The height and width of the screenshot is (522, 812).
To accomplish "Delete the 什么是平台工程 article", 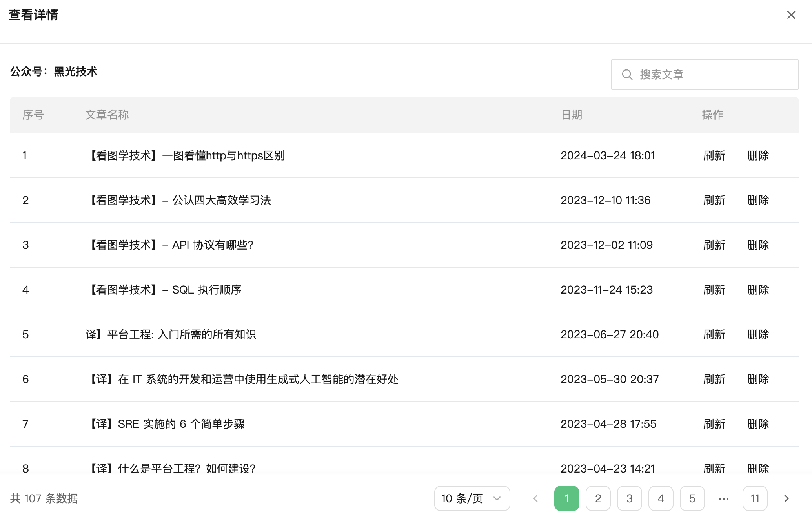I will (x=758, y=468).
